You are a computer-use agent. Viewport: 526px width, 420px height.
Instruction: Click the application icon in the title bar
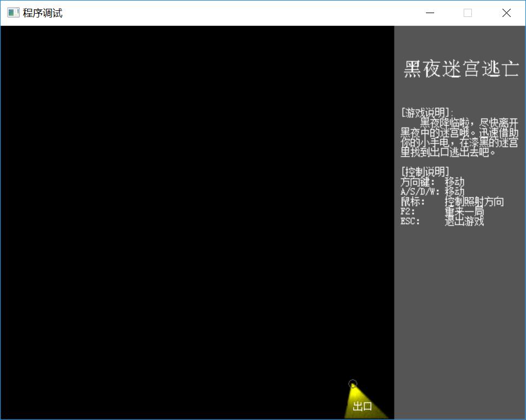(12, 12)
